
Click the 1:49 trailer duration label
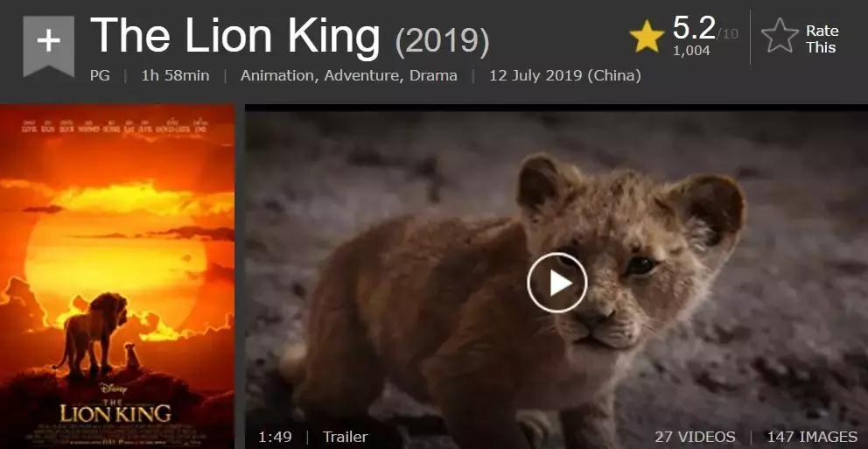275,437
